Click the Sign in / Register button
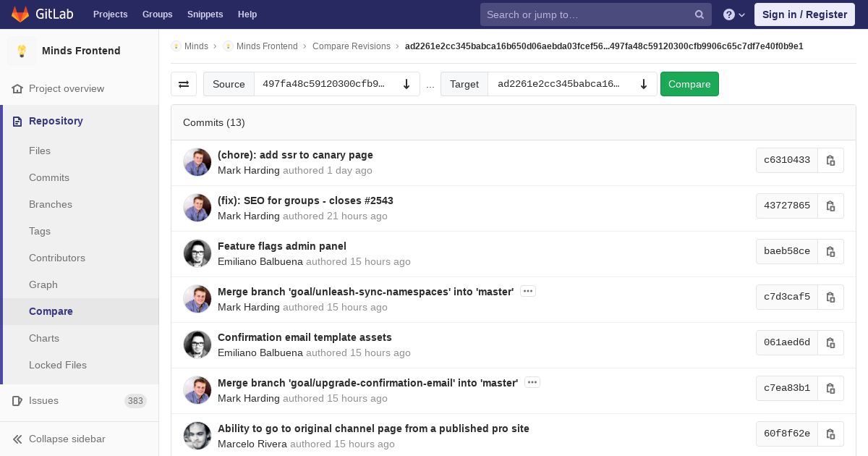The width and height of the screenshot is (868, 456). click(804, 14)
